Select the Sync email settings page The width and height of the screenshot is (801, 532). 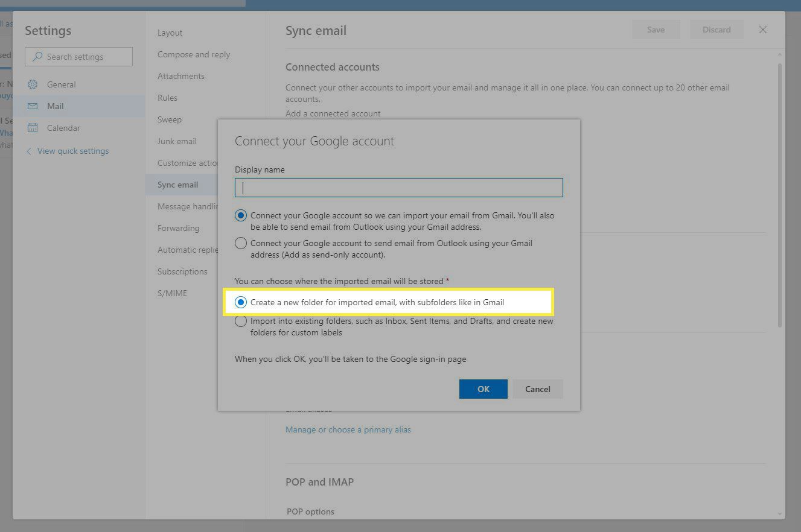click(178, 185)
